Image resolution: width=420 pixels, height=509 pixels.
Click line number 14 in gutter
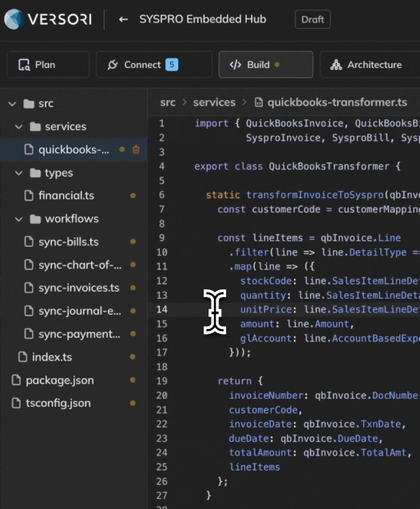coord(162,309)
